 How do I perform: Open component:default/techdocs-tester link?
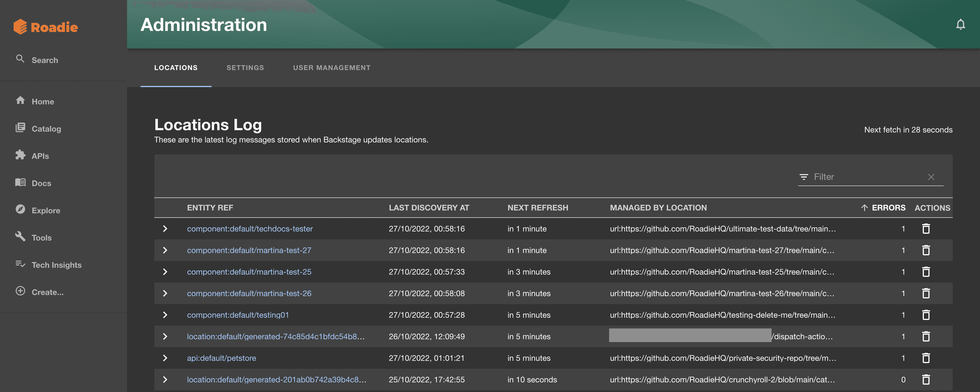tap(250, 229)
